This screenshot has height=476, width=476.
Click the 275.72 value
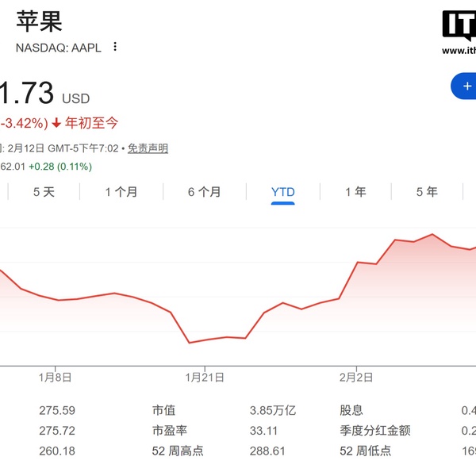coord(57,431)
